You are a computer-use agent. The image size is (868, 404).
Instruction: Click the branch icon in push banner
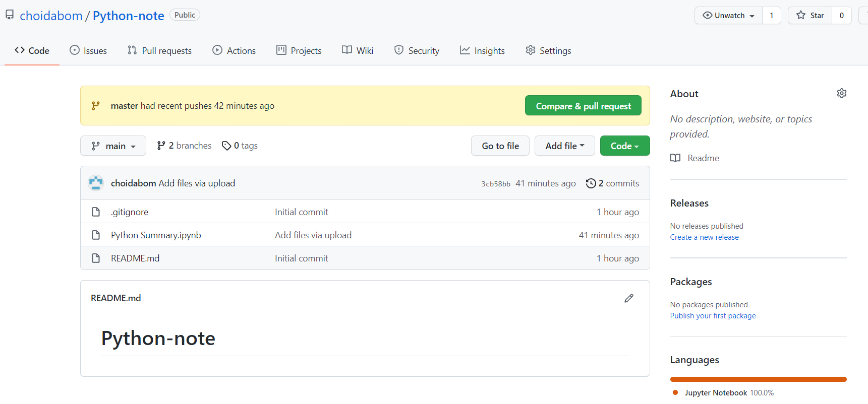[x=96, y=106]
